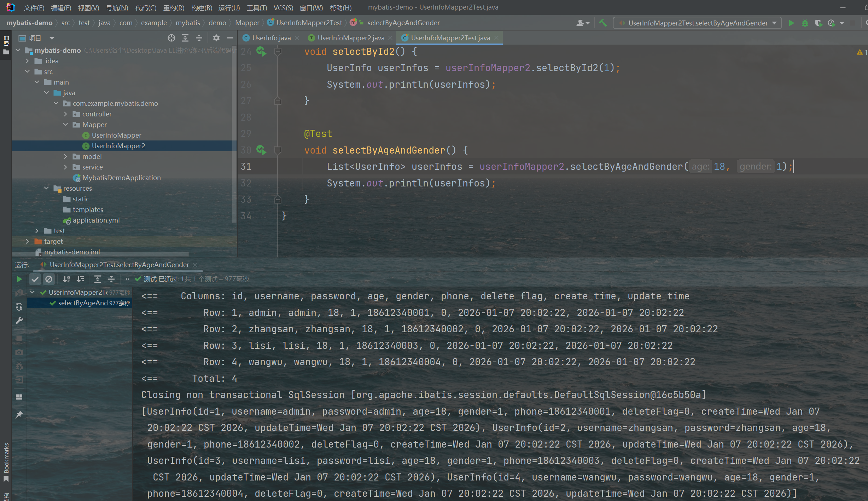Click run gutter icon beside selectByAgeAndGender method
Viewport: 868px width, 501px height.
(x=261, y=150)
